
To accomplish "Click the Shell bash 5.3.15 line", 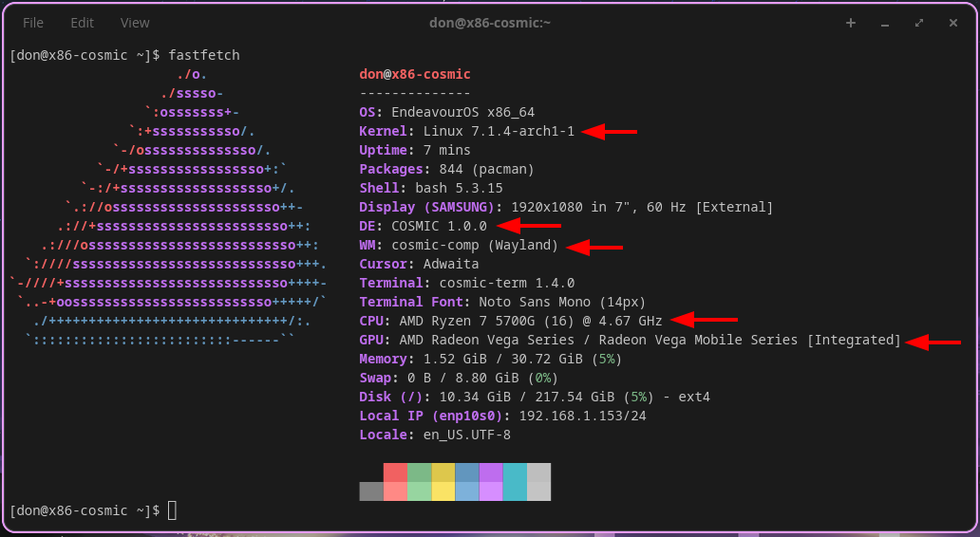I will (x=431, y=188).
